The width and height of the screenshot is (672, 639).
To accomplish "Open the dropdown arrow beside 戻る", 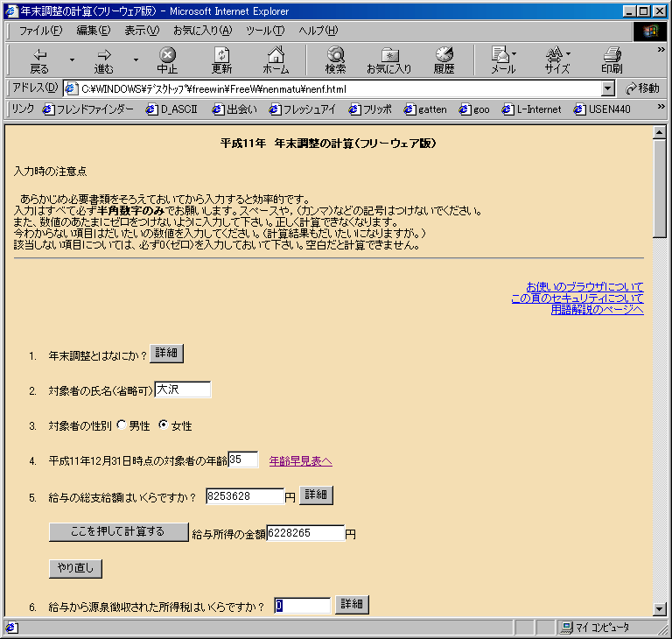I will [x=72, y=60].
